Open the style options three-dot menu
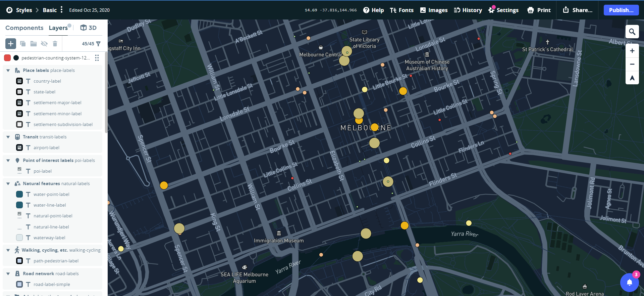This screenshot has width=644, height=296. [61, 10]
